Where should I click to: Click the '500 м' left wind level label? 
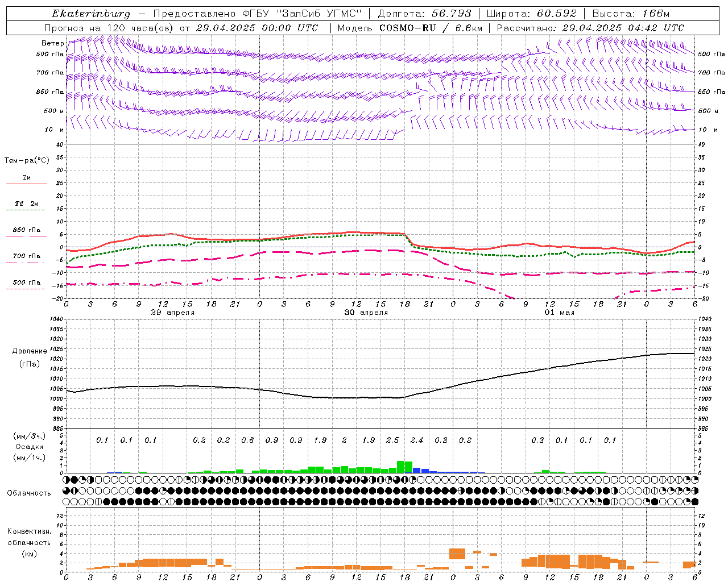pyautogui.click(x=54, y=111)
